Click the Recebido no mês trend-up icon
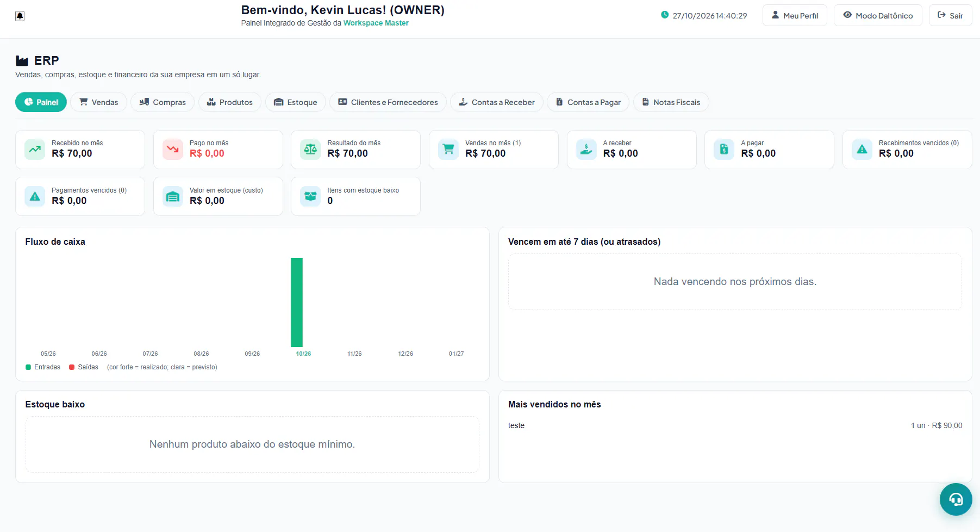Screen dimensions: 980x532 click(x=35, y=149)
